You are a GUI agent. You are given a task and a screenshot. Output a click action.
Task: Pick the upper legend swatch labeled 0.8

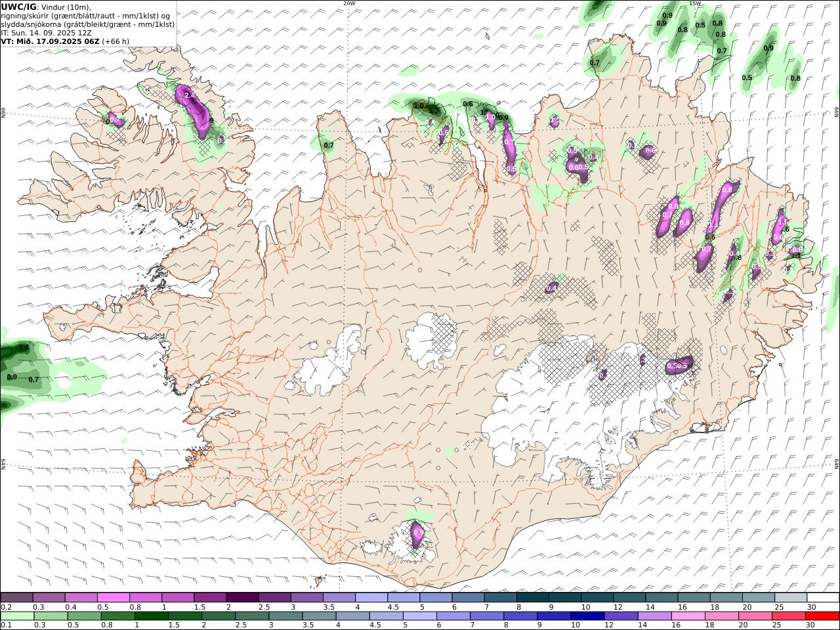146,598
